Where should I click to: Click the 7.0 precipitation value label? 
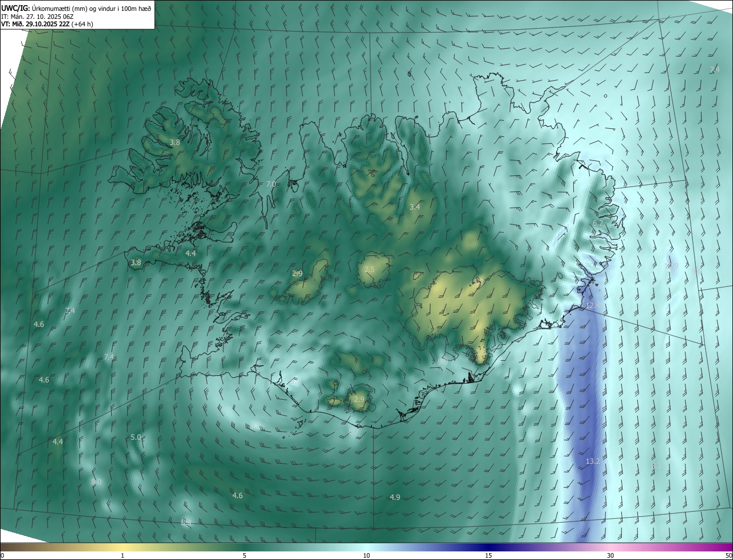(x=271, y=184)
